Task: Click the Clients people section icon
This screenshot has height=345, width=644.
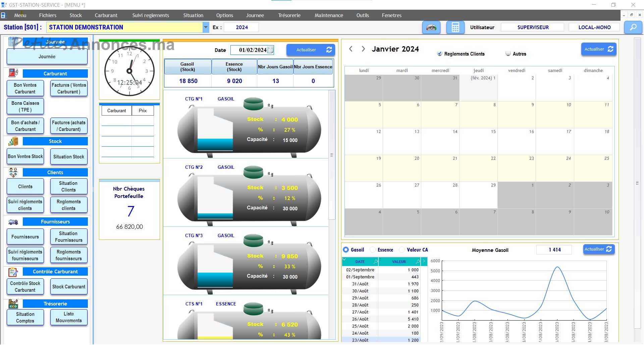Action: click(13, 172)
